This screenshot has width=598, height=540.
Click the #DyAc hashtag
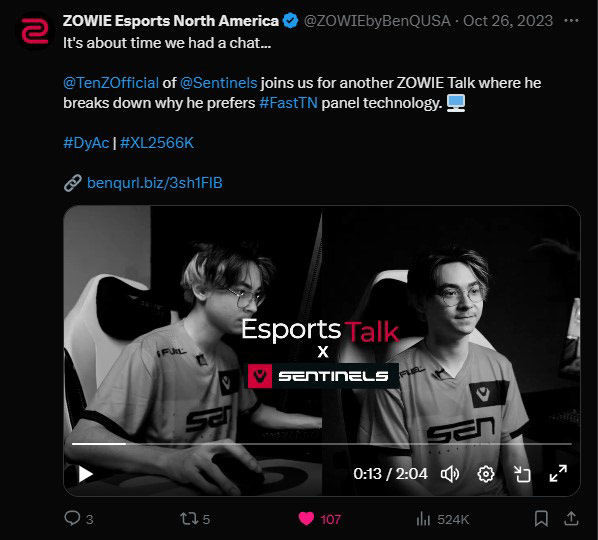(86, 143)
